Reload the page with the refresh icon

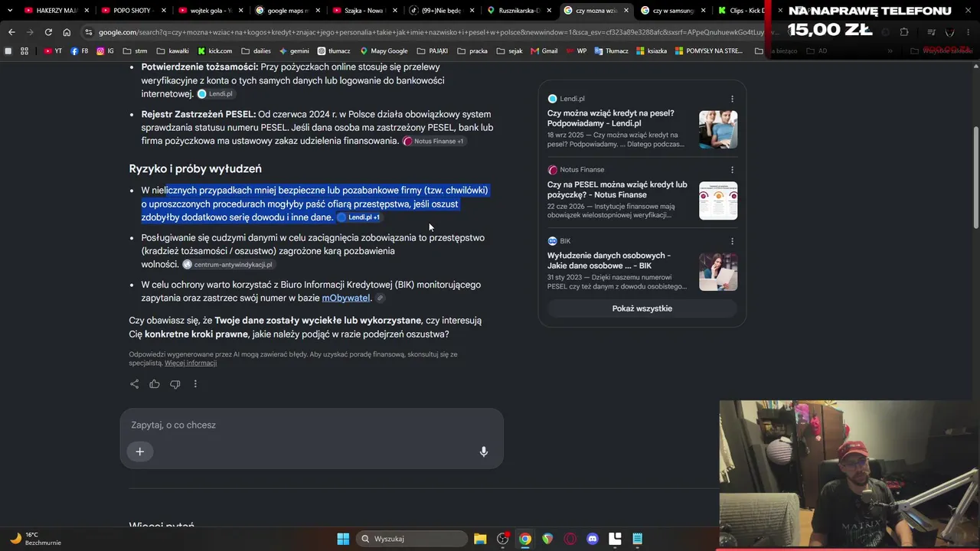click(48, 32)
